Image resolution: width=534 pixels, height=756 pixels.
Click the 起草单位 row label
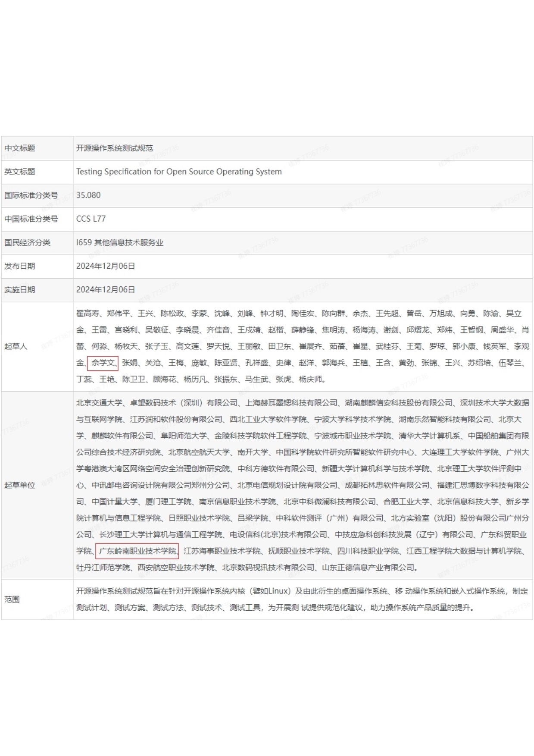(x=20, y=485)
